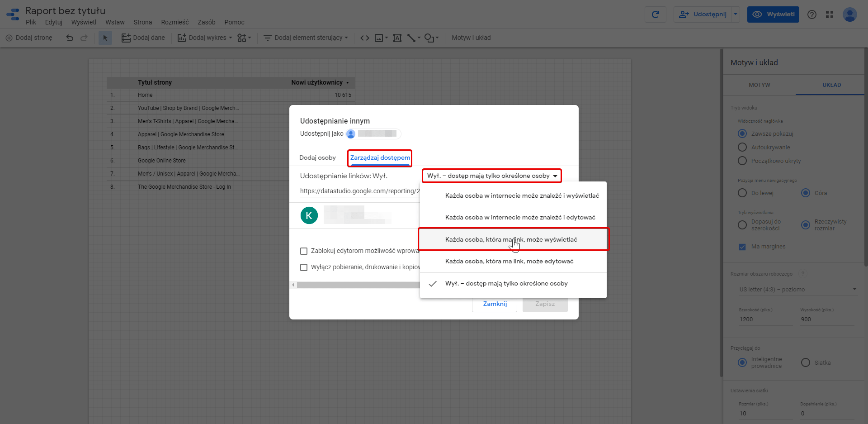Click Motyw i układ toolbar button

tap(471, 38)
